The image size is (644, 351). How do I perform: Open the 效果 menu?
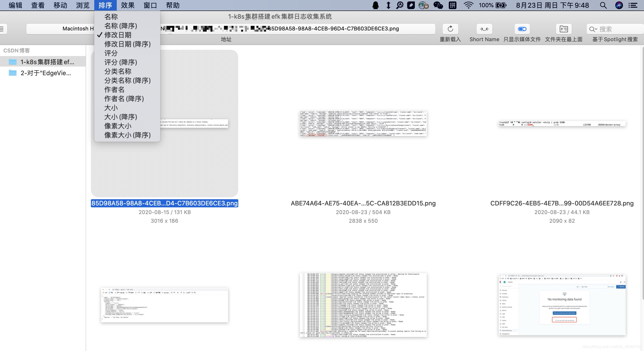[x=128, y=5]
